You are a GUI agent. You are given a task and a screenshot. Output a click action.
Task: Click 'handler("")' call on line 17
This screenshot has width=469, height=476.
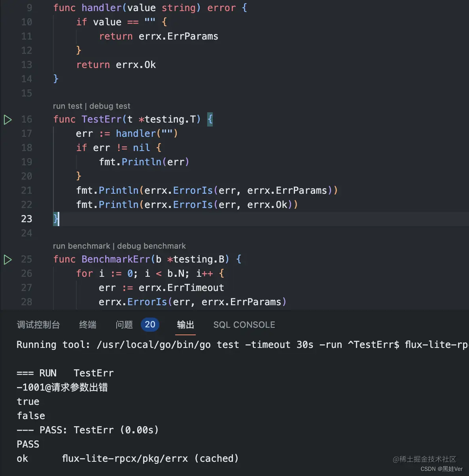147,134
